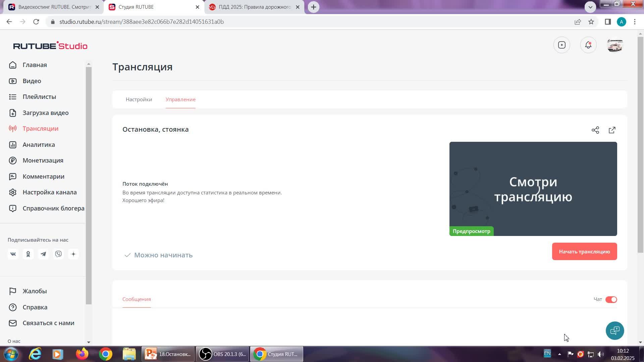The image size is (644, 362).
Task: Open OBS from the taskbar
Action: (x=223, y=354)
